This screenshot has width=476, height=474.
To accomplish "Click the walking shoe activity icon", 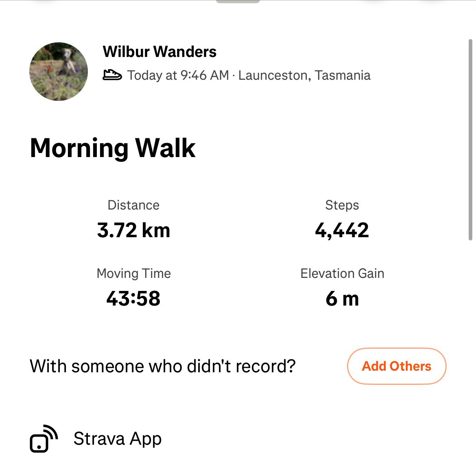I will (x=112, y=75).
